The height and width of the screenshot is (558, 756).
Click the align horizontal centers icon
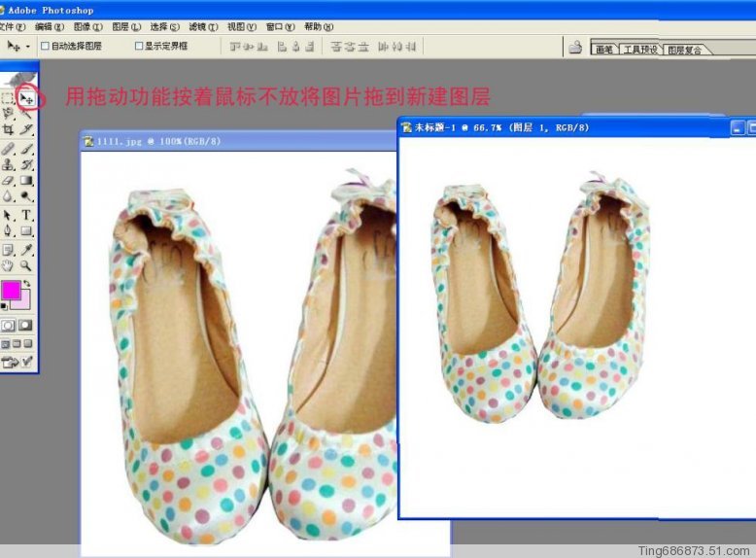click(x=296, y=47)
